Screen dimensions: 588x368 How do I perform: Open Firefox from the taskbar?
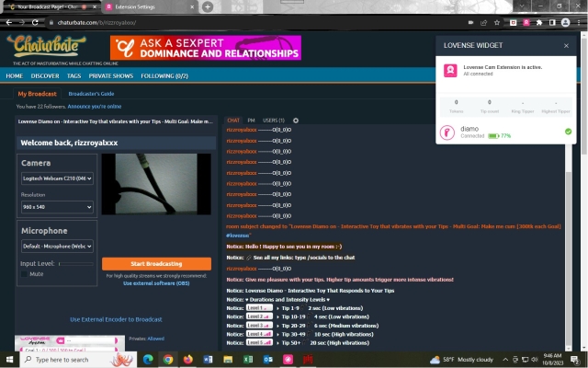[187, 359]
